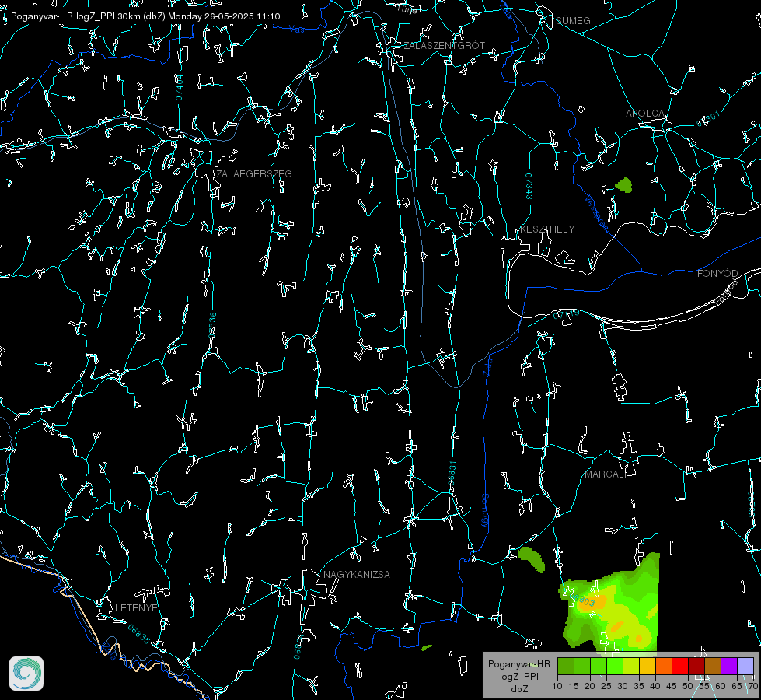Select the 25–30 dBZ bright green swatch

pyautogui.click(x=614, y=666)
